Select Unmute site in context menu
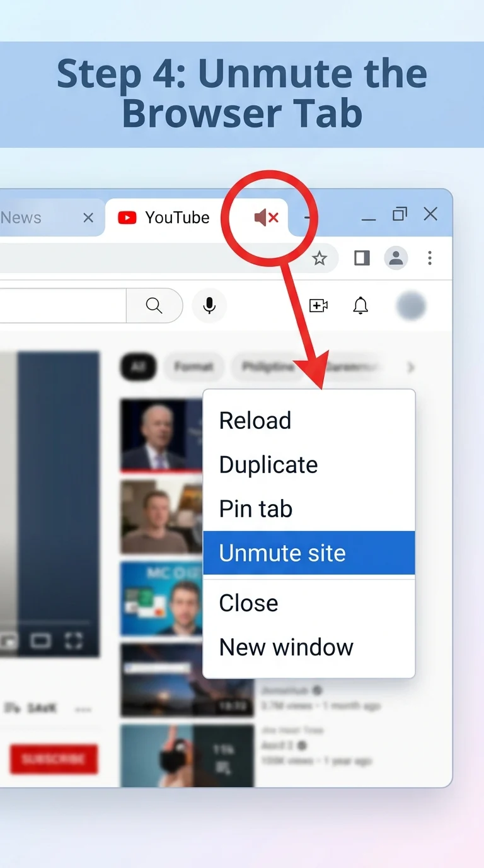 [x=309, y=553]
